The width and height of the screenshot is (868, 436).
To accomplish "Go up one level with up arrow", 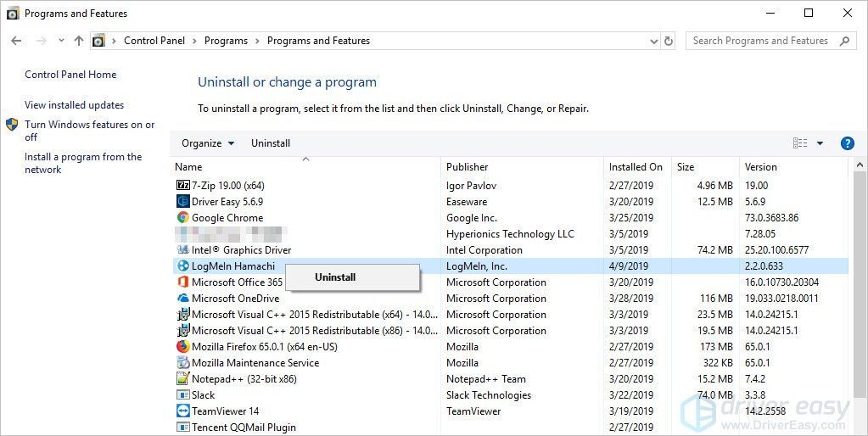I will pos(79,41).
